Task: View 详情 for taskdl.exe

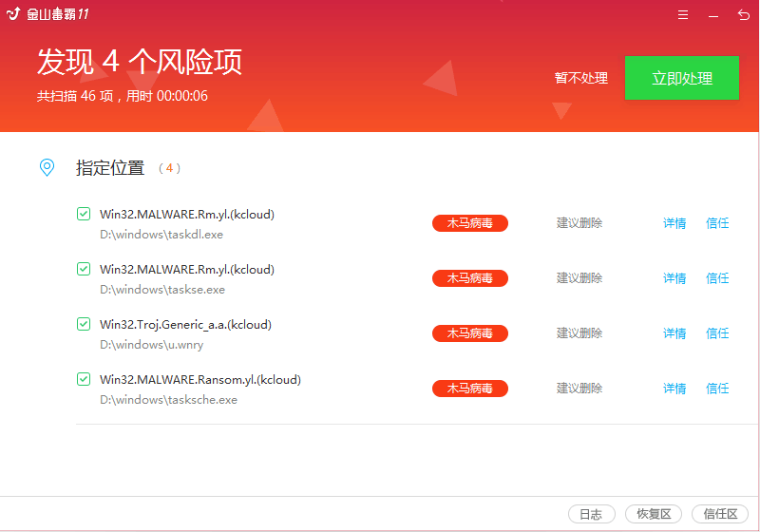Action: click(674, 223)
